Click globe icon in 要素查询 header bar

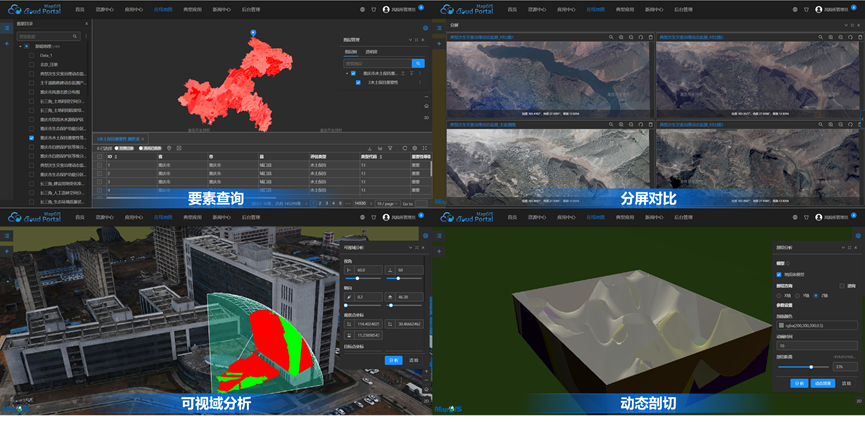tap(362, 9)
